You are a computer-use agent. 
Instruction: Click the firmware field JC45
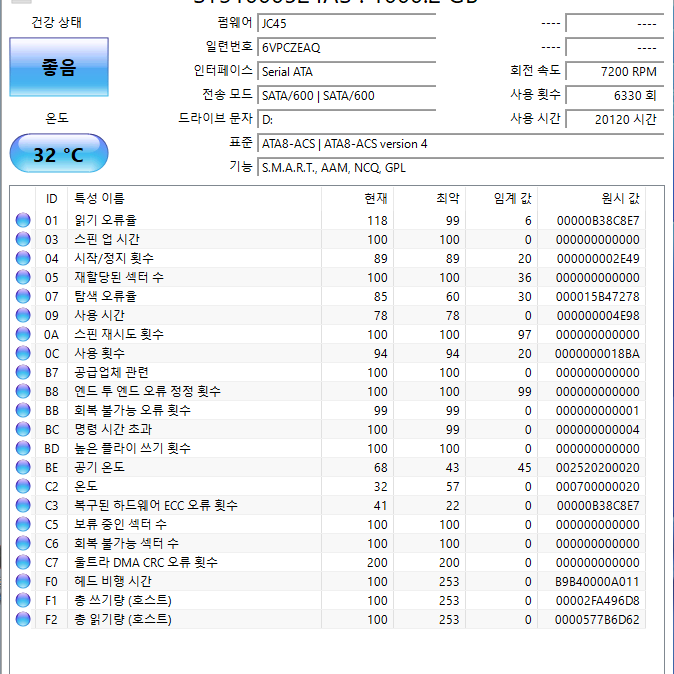346,23
